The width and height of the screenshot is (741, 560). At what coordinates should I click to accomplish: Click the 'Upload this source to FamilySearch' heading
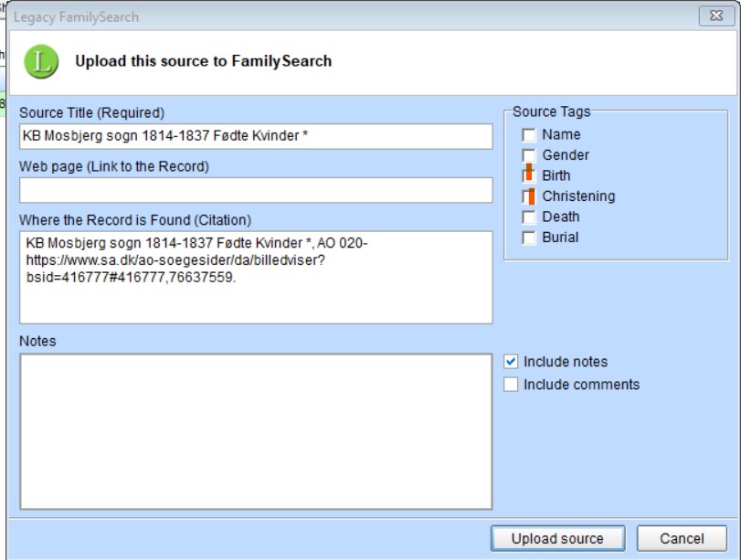point(203,61)
